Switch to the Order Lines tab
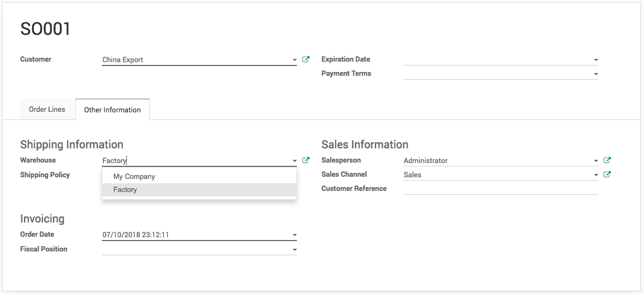The height and width of the screenshot is (294, 644). pos(47,110)
